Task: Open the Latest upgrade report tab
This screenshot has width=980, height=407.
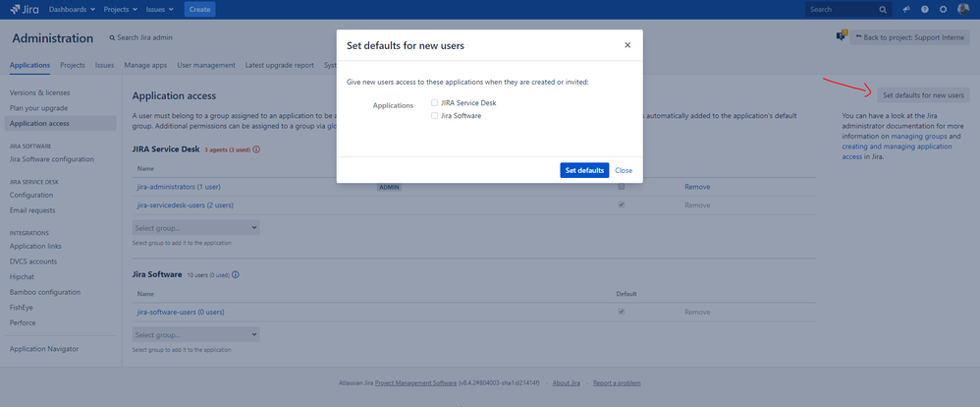Action: (x=280, y=65)
